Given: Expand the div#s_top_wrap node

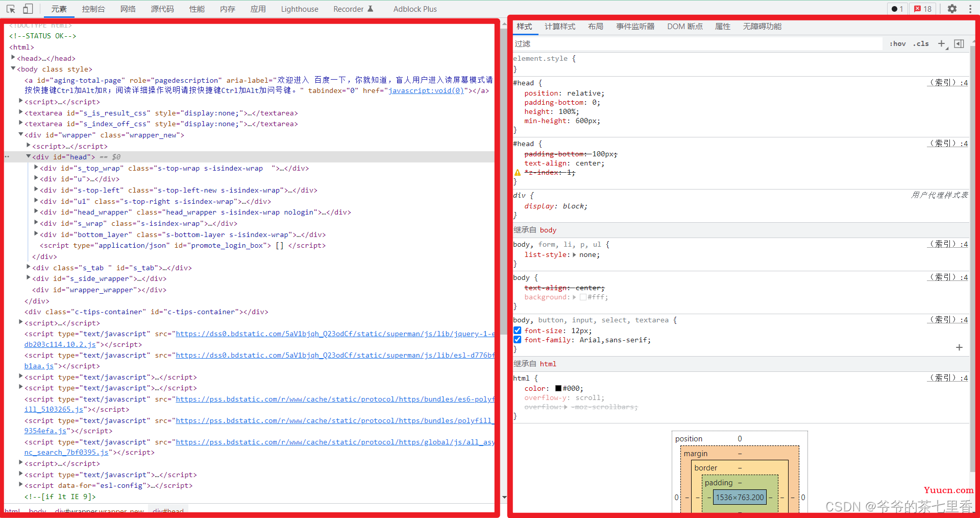Looking at the screenshot, I should pyautogui.click(x=36, y=168).
